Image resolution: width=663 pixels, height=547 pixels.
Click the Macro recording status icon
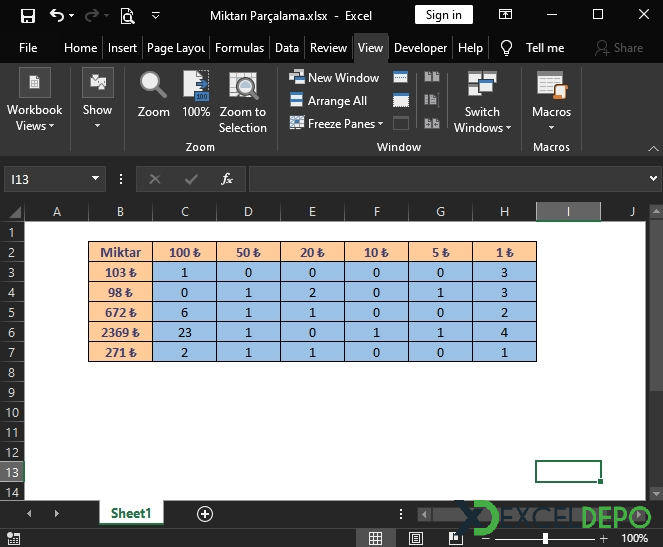coord(13,538)
